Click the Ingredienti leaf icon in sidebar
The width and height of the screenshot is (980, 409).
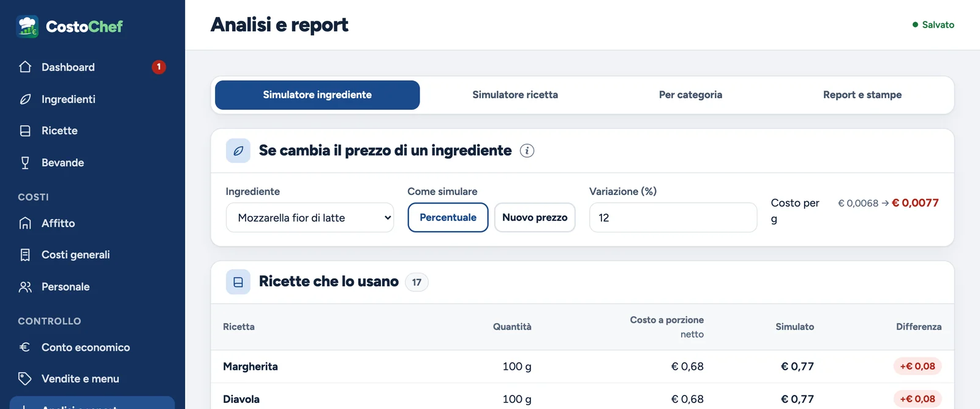pos(25,99)
